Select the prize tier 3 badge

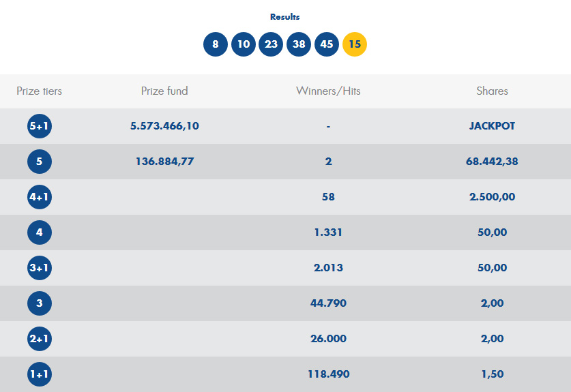point(40,303)
